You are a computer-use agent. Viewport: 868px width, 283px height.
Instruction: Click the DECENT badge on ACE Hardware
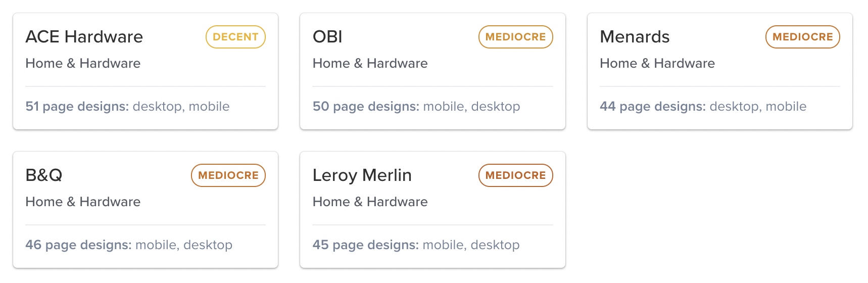click(235, 37)
